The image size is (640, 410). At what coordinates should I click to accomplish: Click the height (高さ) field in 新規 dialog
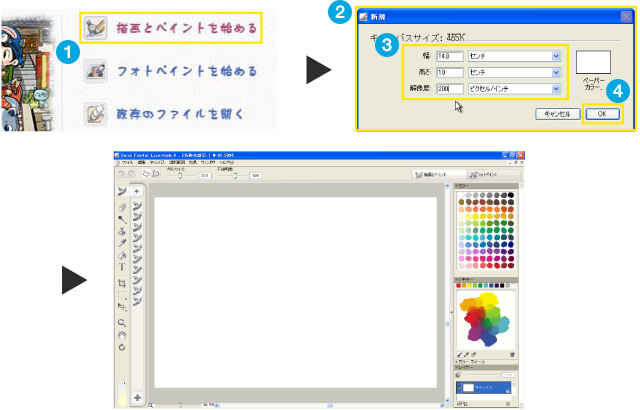click(450, 72)
